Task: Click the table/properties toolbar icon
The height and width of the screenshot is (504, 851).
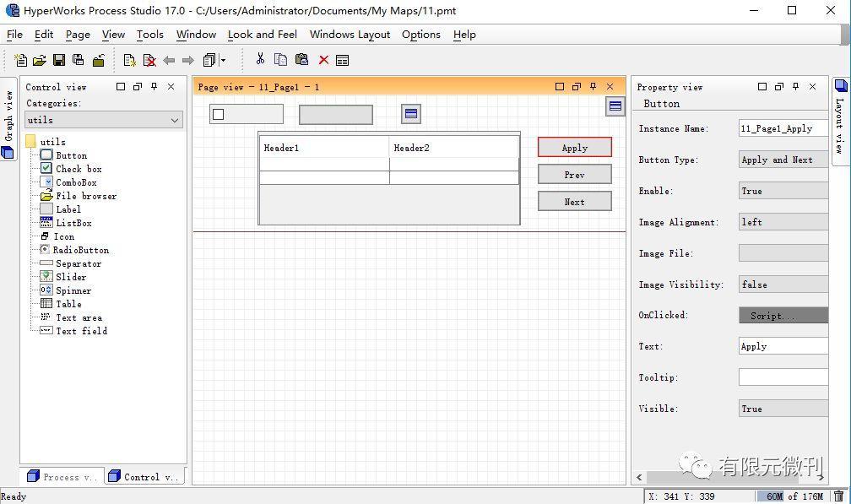Action: coord(342,60)
